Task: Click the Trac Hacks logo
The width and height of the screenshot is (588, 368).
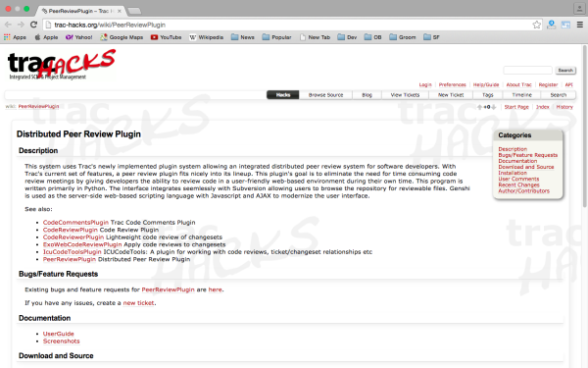Action: (61, 65)
